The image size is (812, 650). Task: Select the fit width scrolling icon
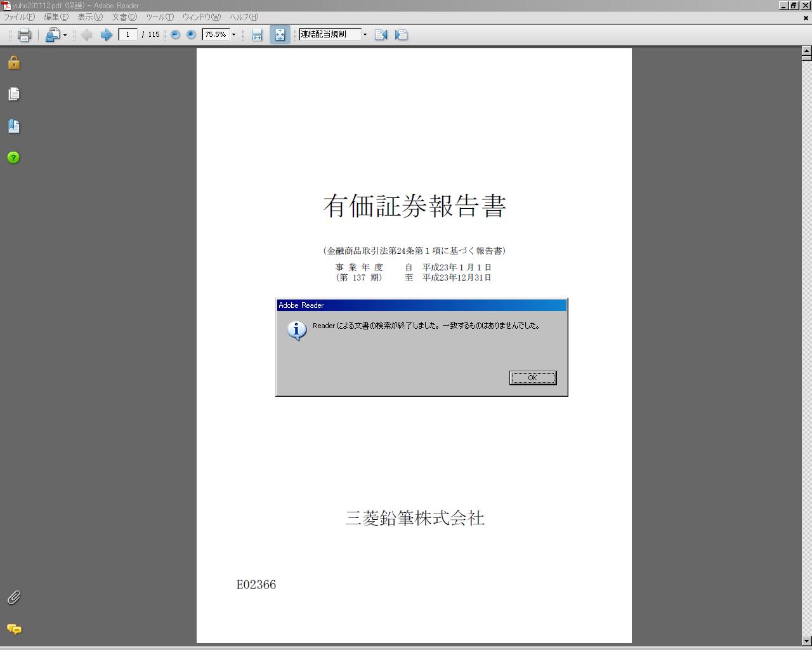[x=257, y=35]
